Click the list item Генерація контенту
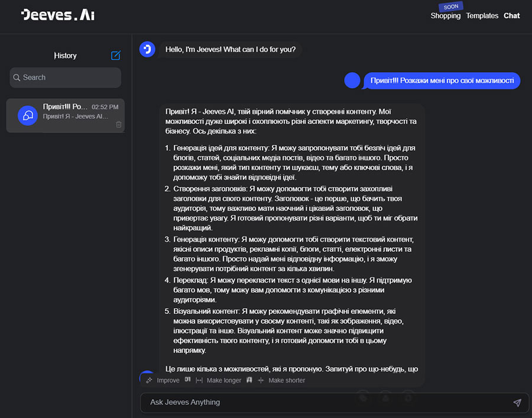 pos(293,254)
